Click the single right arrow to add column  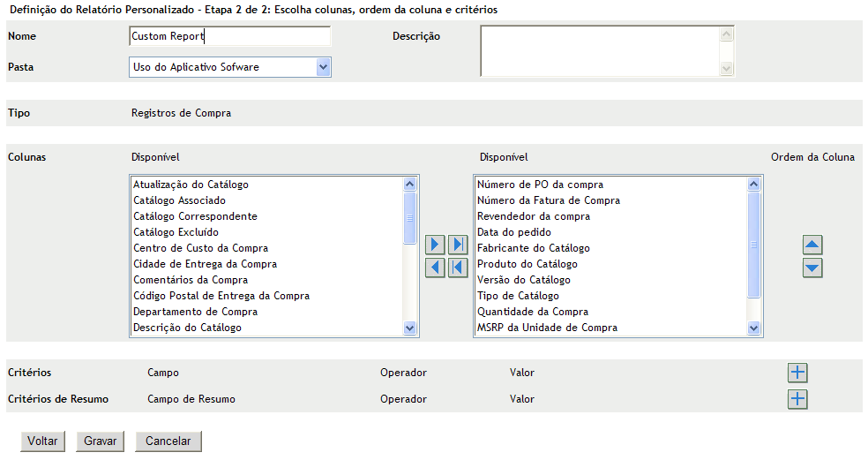pyautogui.click(x=434, y=245)
